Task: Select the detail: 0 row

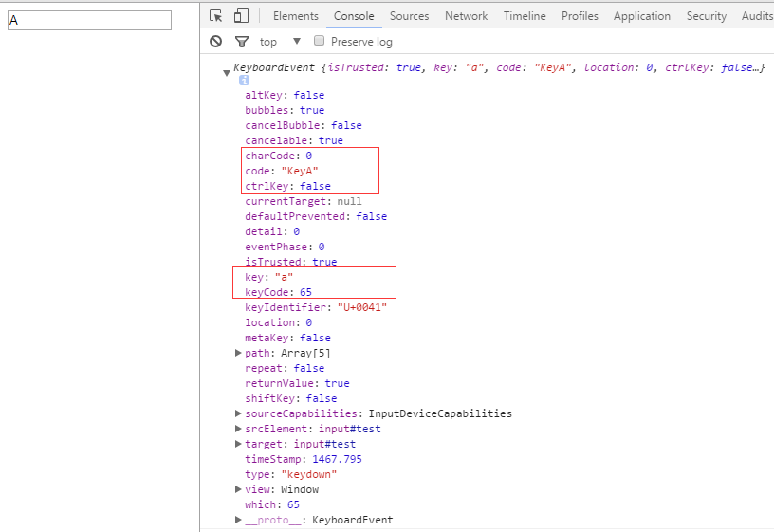Action: coord(272,231)
